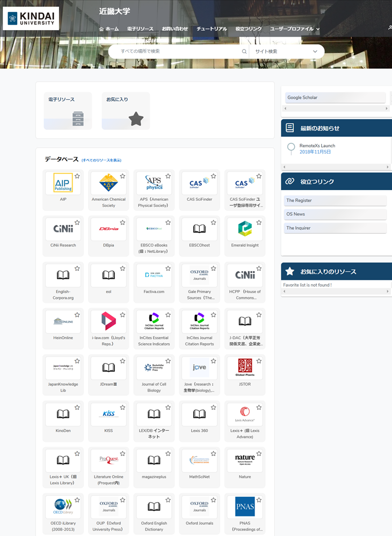392x536 pixels.
Task: Toggle the favorite star on JSTOR
Action: (x=259, y=361)
